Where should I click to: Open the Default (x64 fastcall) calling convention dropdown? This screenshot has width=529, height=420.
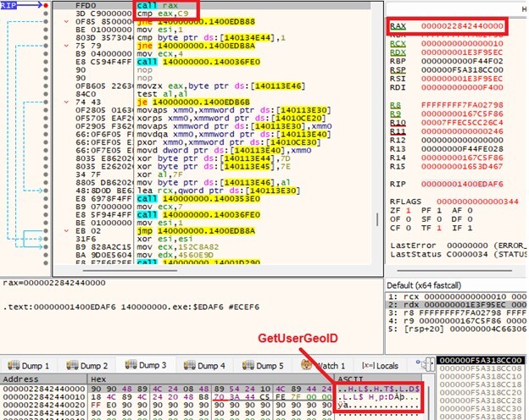[x=424, y=285]
